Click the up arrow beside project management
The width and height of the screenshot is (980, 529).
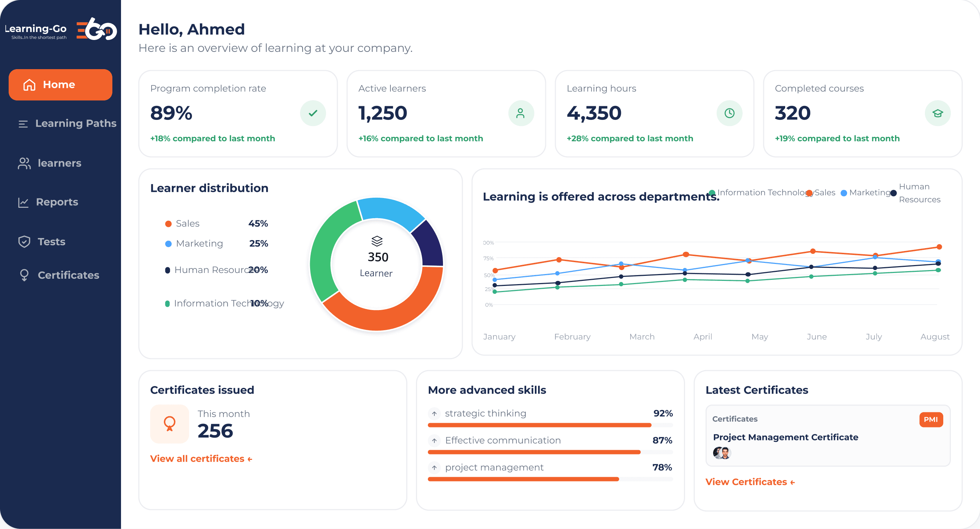(434, 468)
